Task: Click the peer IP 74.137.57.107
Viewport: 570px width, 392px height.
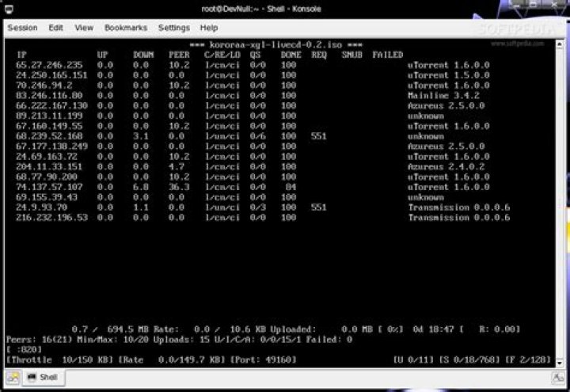Action: 49,187
